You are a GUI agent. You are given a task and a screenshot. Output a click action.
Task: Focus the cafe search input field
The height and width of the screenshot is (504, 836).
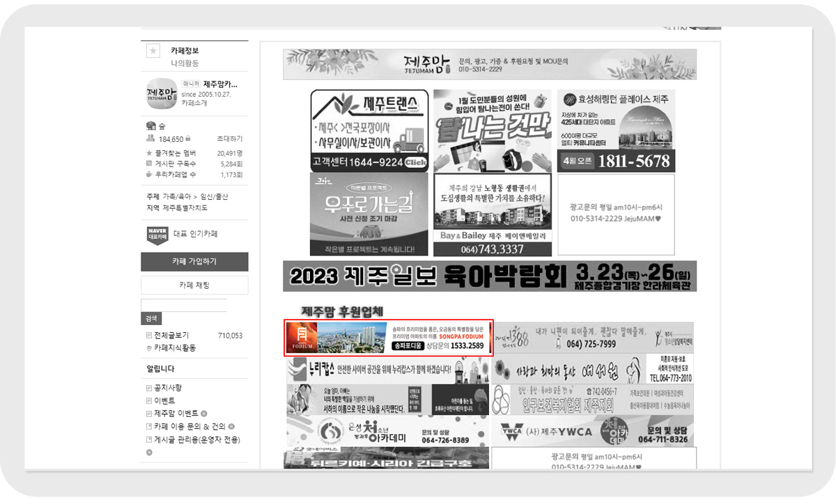coord(184,306)
